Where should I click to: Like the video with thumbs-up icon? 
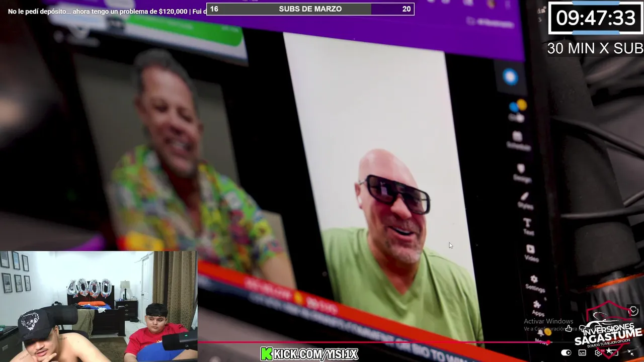pos(569,328)
